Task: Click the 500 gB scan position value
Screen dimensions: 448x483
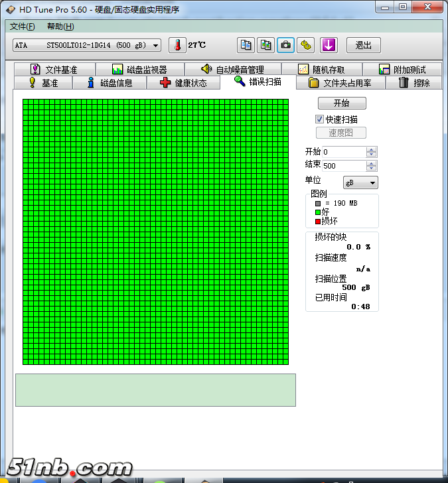Action: (356, 287)
